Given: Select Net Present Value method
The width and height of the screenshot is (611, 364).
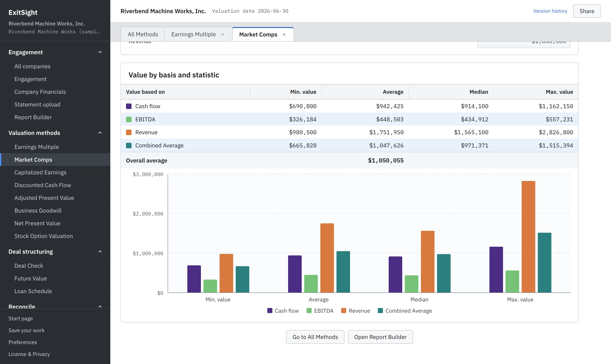Looking at the screenshot, I should coord(55,223).
